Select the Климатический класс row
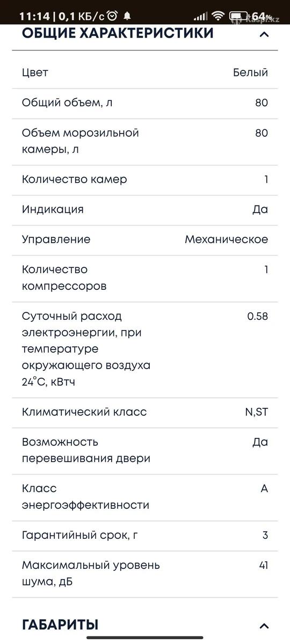This screenshot has width=290, height=644. pyautogui.click(x=145, y=413)
